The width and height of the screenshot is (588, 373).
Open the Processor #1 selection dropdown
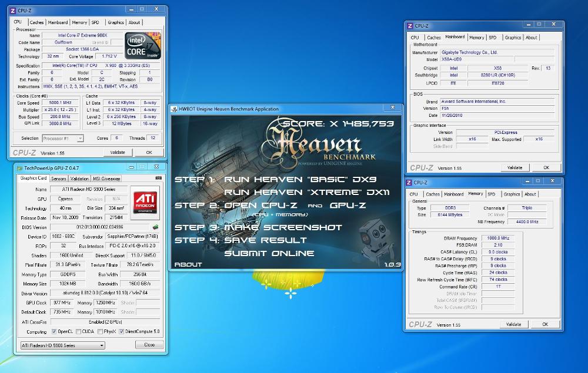[63, 138]
